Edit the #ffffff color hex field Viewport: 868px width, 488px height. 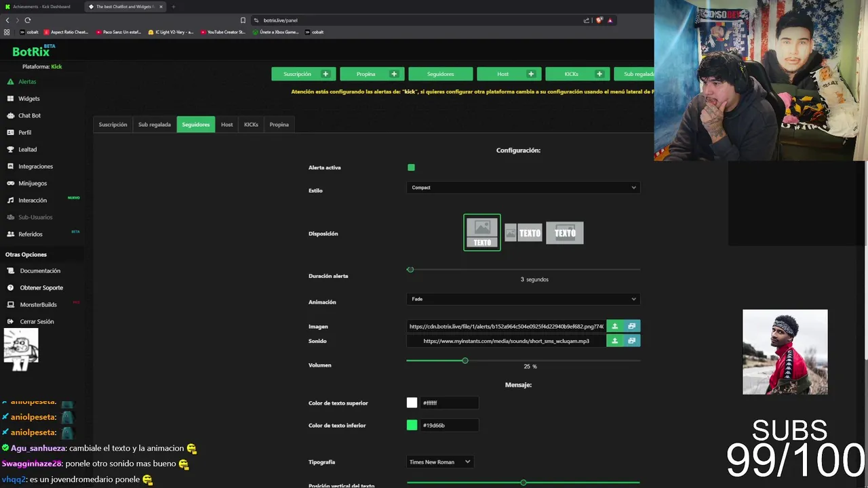click(449, 403)
